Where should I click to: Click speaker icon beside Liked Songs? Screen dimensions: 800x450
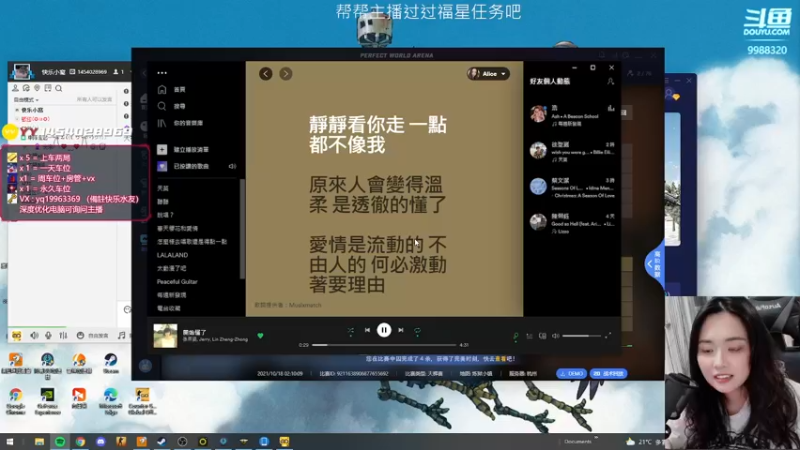point(232,166)
